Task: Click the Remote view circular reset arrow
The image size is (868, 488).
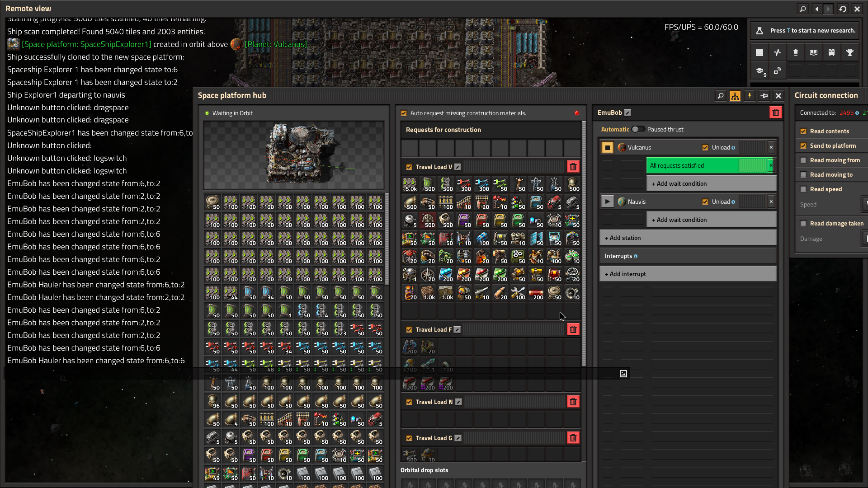Action: point(843,9)
